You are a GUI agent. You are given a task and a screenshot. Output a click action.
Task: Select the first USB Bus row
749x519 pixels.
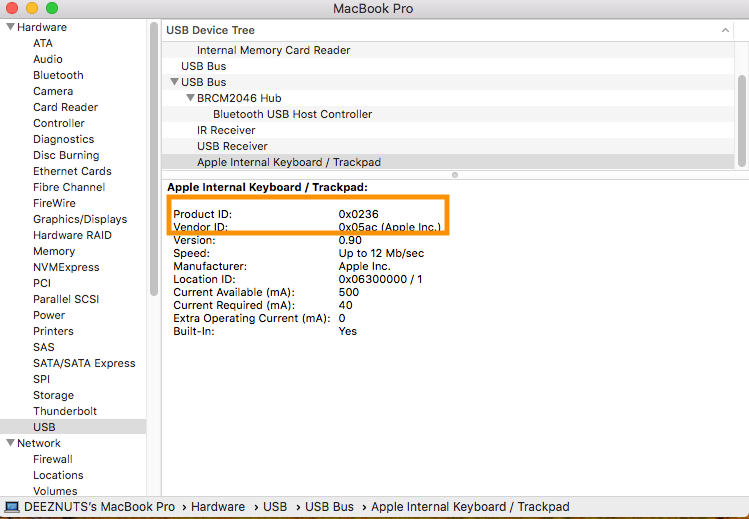point(448,66)
